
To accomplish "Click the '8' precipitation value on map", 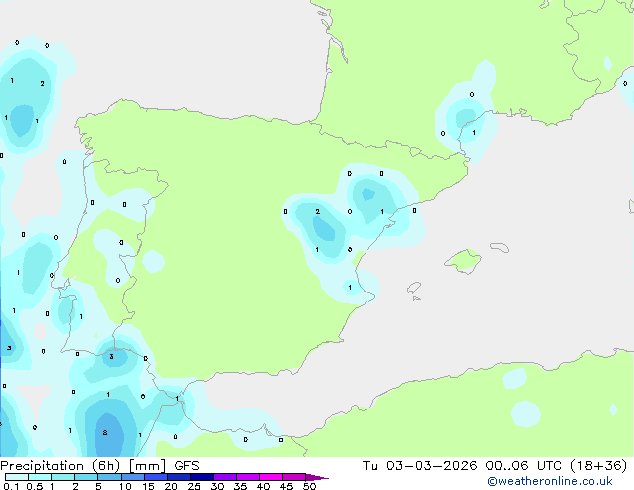I will 105,433.
